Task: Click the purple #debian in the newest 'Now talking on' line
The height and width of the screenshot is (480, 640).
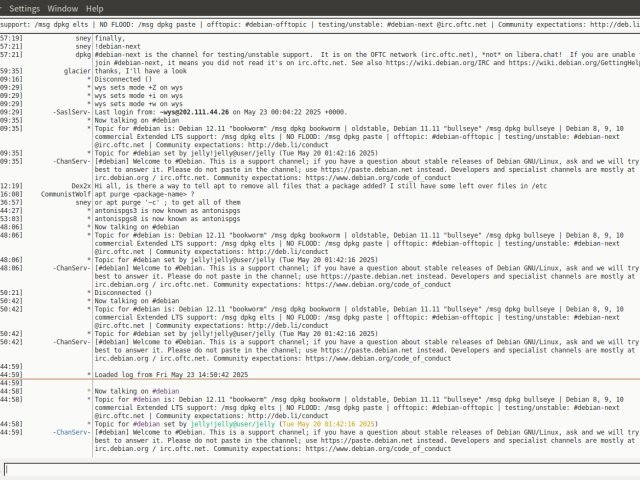Action: (x=165, y=391)
